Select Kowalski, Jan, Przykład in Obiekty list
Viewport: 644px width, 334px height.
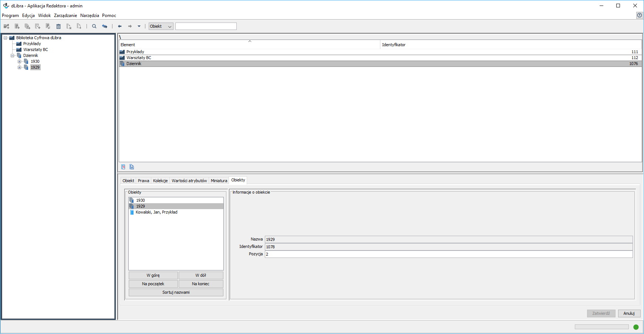(156, 212)
